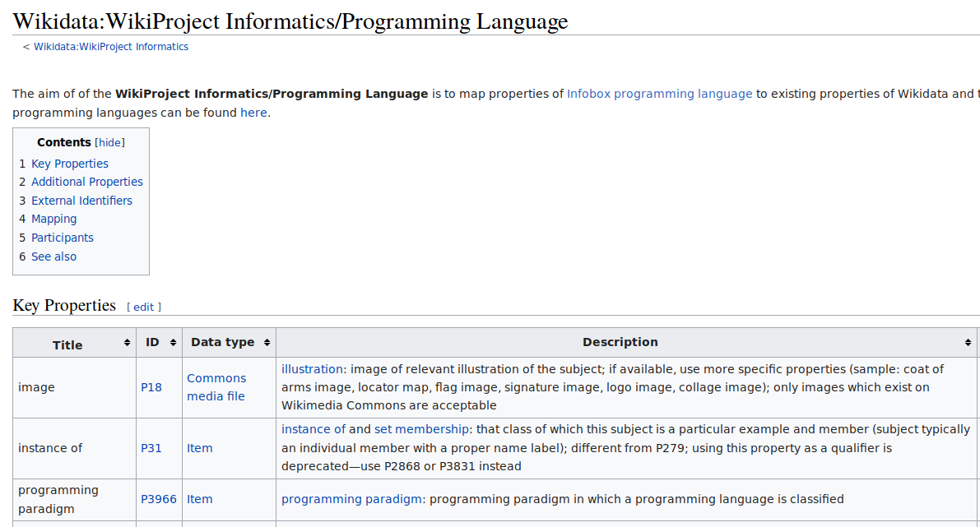The image size is (980, 527).
Task: Go to Participants section in contents
Action: coord(63,238)
